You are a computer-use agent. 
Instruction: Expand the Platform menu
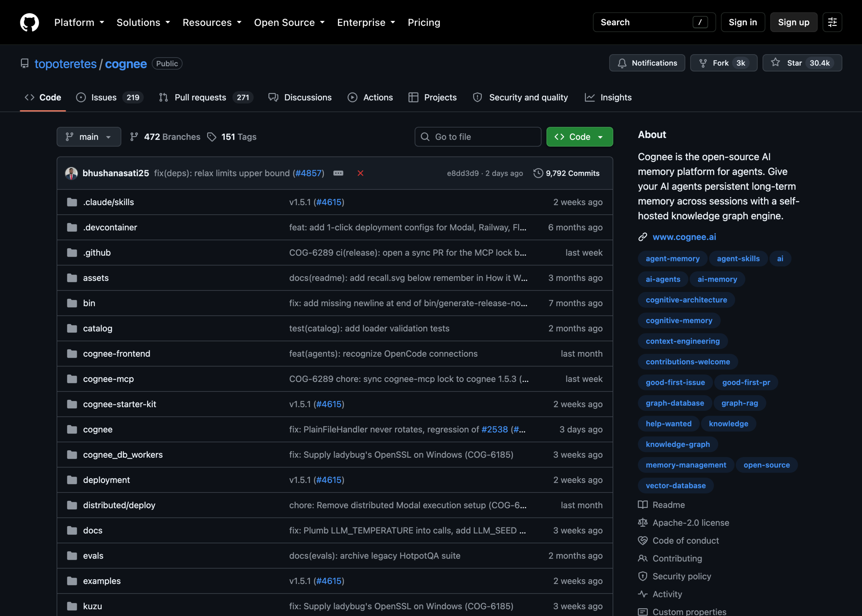[x=79, y=22]
